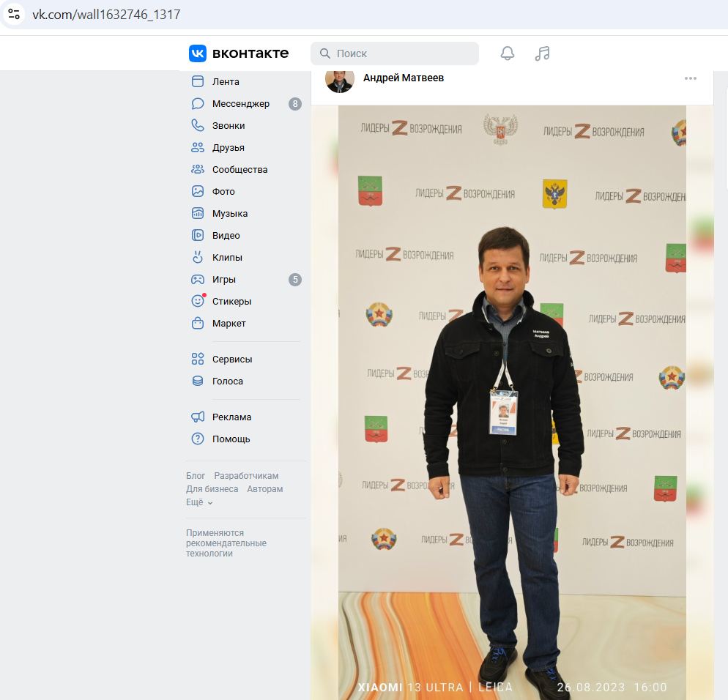Expand the Ещё footer dropdown
Screen dimensions: 728x700
coord(199,503)
